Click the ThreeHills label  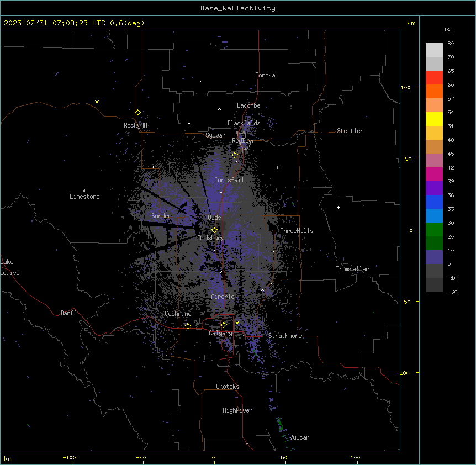pos(297,231)
